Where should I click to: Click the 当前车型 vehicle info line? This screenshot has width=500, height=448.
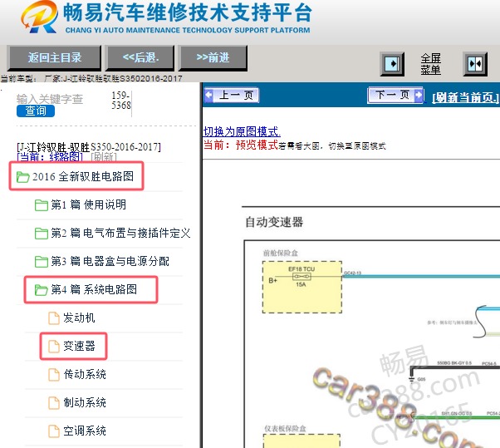click(91, 78)
